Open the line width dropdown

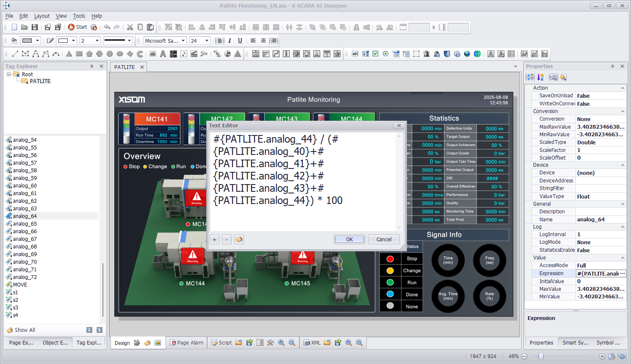[x=97, y=41]
